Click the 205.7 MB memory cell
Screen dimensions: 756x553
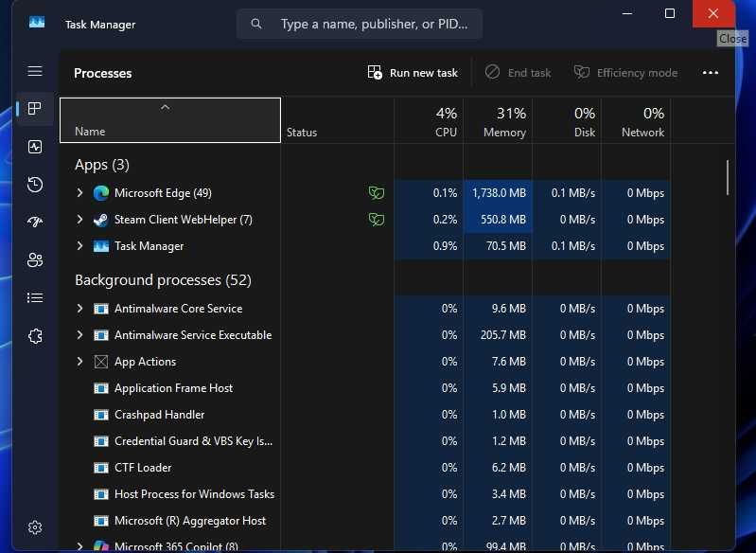coord(498,335)
